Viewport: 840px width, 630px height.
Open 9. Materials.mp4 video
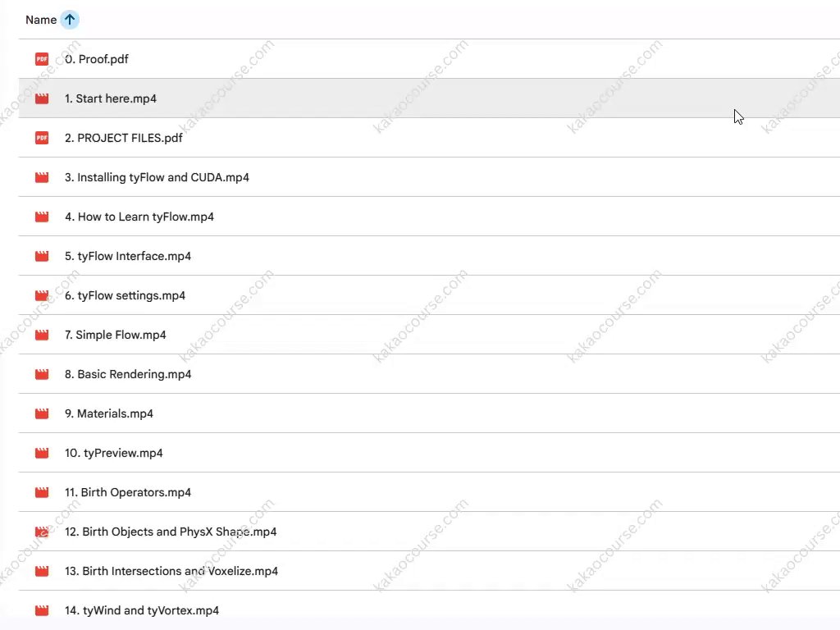pos(109,413)
